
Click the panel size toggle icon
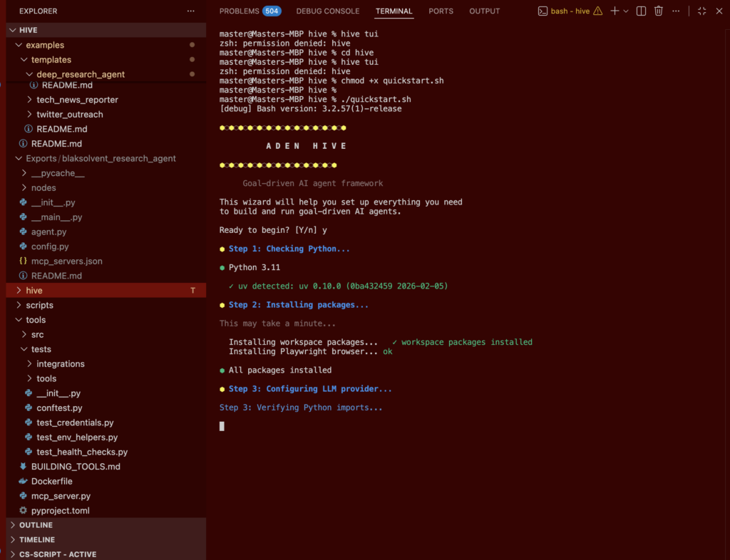click(701, 11)
